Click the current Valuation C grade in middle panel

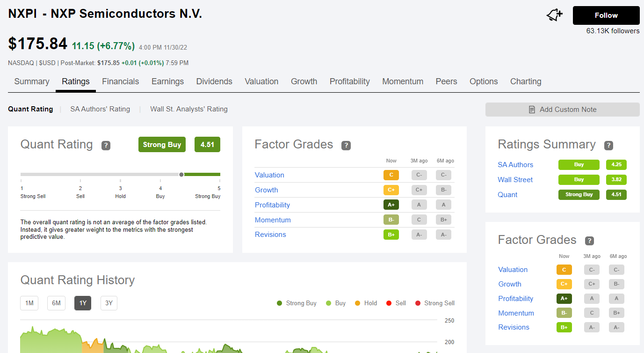pos(391,175)
